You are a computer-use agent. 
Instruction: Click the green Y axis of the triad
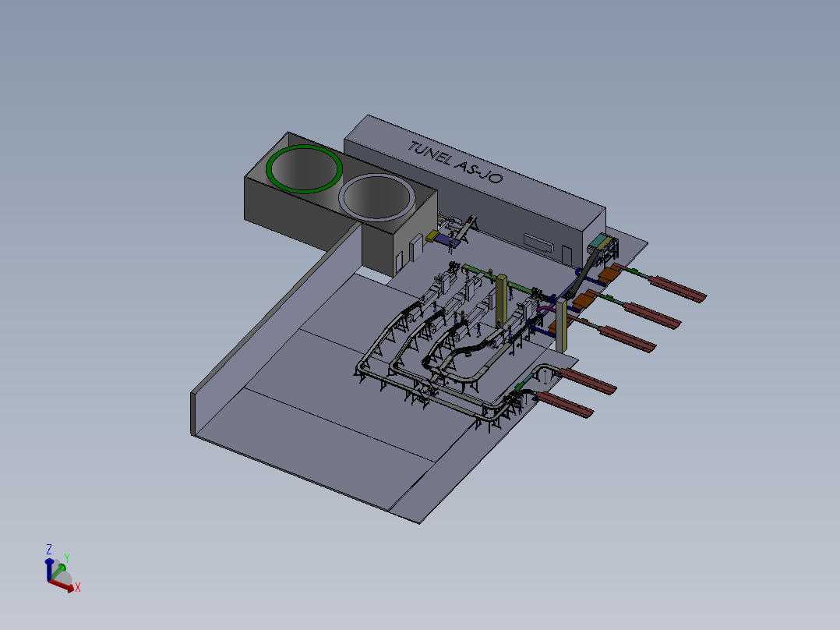pos(58,572)
